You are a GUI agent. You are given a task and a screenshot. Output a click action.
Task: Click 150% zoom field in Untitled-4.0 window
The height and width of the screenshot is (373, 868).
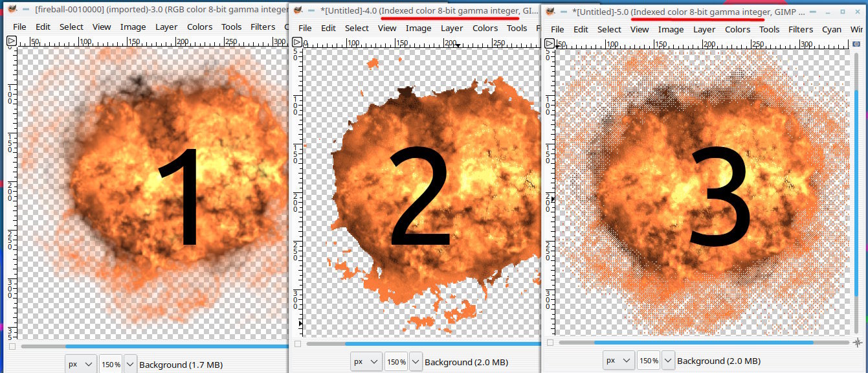(x=396, y=362)
